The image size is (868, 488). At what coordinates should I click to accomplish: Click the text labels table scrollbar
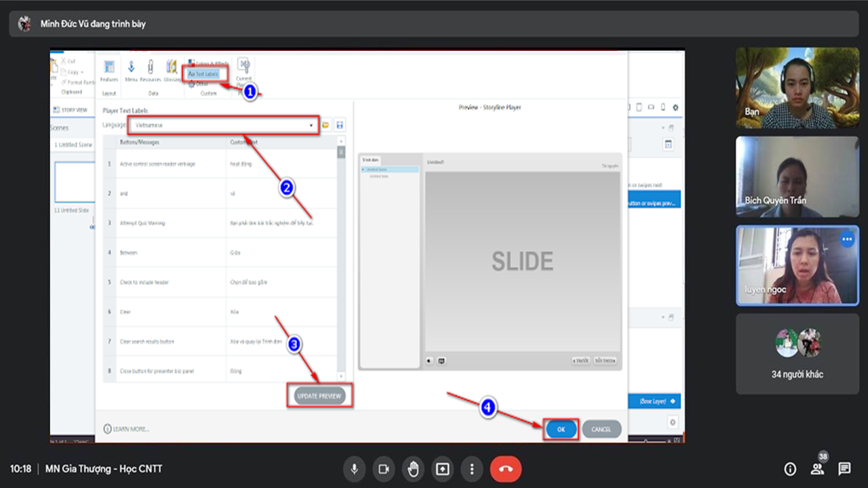(341, 258)
